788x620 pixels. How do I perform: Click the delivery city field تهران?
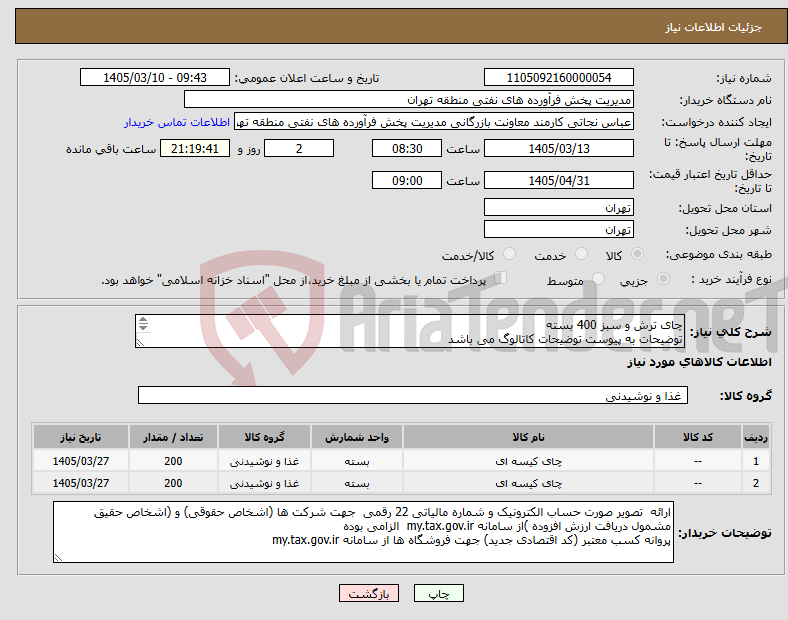pos(558,230)
